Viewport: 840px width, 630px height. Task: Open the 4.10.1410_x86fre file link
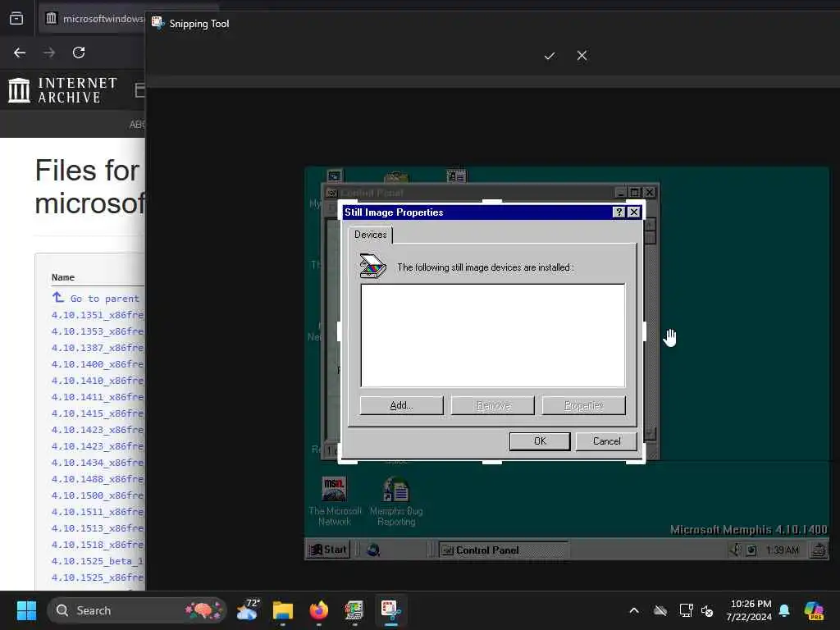coord(98,381)
